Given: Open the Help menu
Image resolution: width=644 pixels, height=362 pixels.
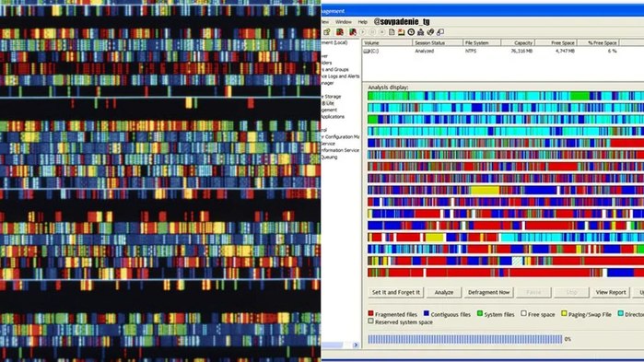Looking at the screenshot, I should [x=362, y=22].
